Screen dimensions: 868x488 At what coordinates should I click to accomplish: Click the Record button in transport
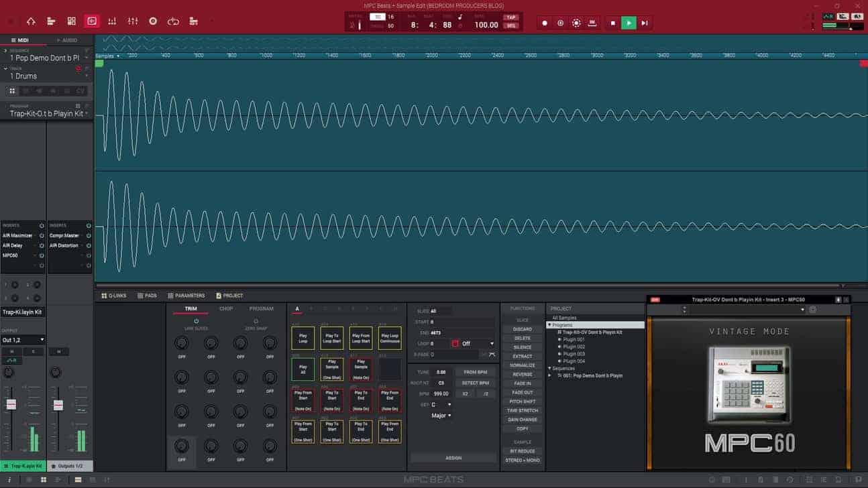545,23
